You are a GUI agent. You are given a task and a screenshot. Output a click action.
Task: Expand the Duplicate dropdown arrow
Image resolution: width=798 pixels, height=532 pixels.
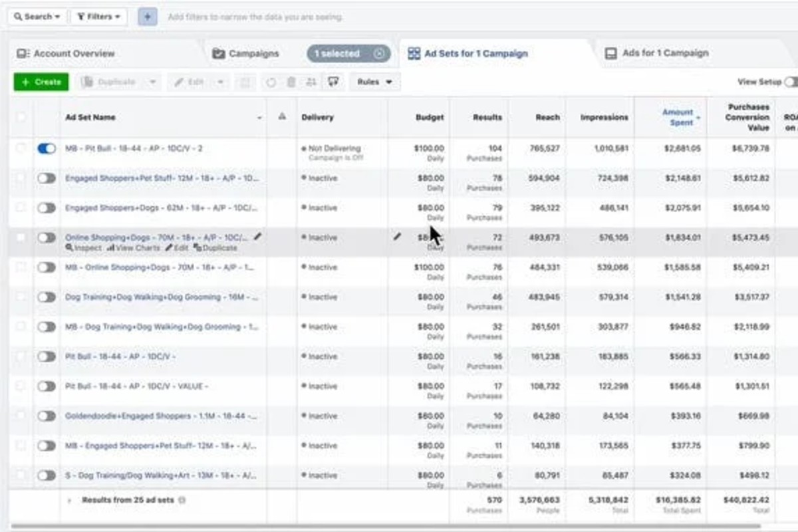[x=154, y=81]
